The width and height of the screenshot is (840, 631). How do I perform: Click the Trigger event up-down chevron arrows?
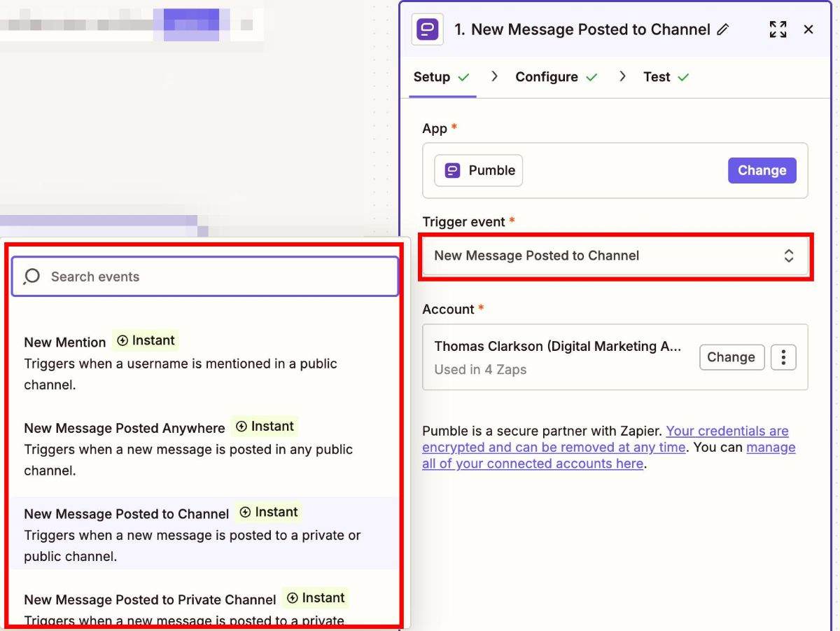[789, 256]
